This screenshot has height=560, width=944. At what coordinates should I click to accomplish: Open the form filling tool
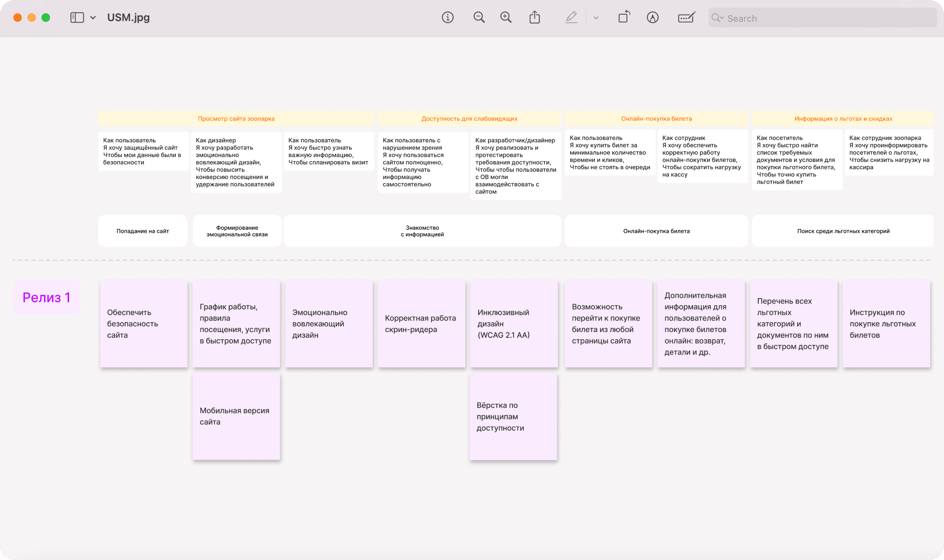tap(686, 17)
